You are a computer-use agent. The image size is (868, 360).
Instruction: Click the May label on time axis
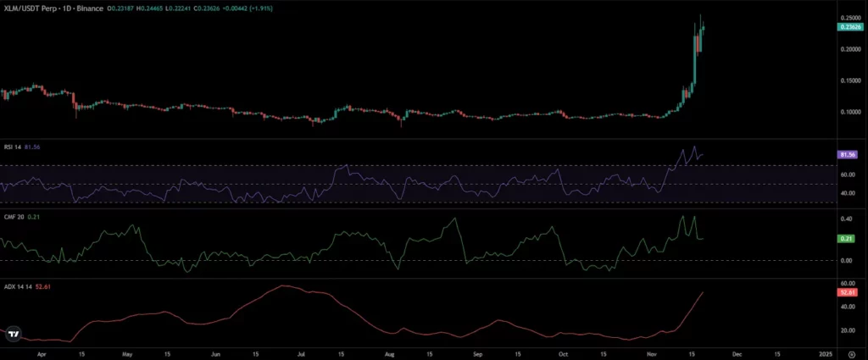click(127, 353)
